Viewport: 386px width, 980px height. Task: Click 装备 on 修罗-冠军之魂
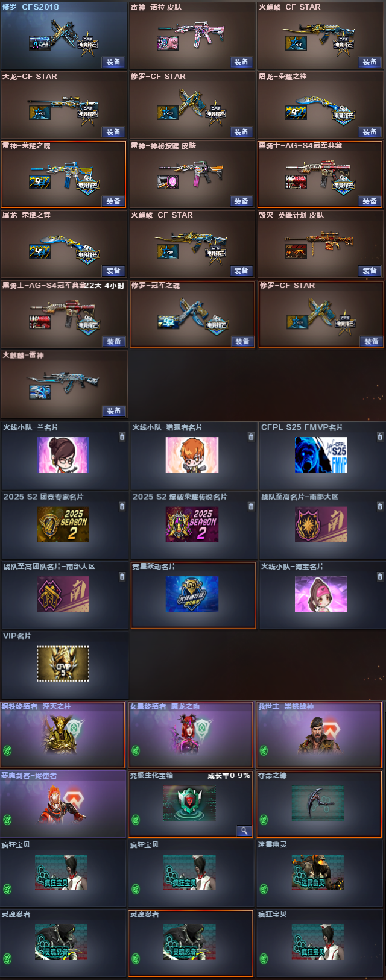click(x=242, y=341)
